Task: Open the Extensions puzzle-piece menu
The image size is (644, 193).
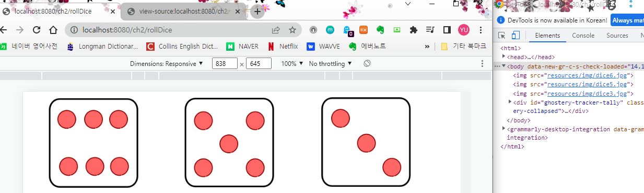Action: point(414,30)
